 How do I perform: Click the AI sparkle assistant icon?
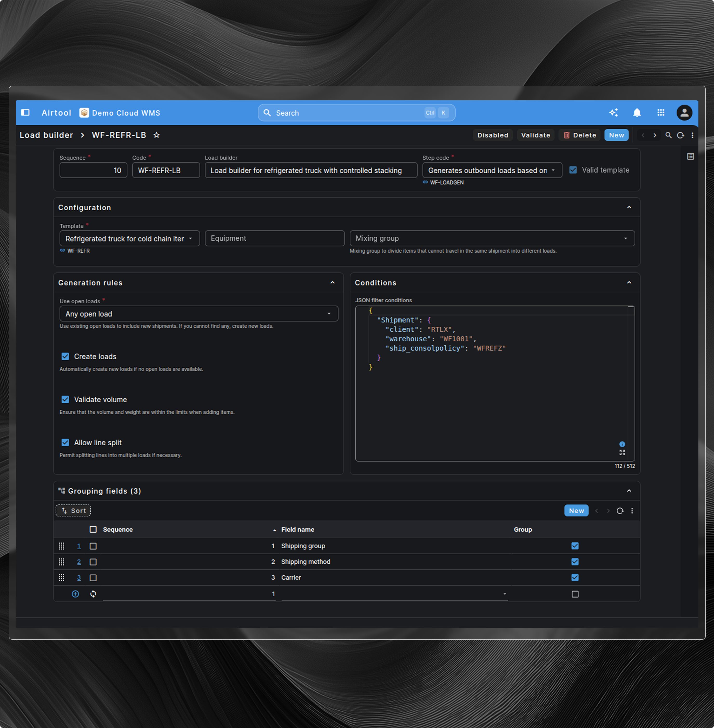[x=613, y=113]
